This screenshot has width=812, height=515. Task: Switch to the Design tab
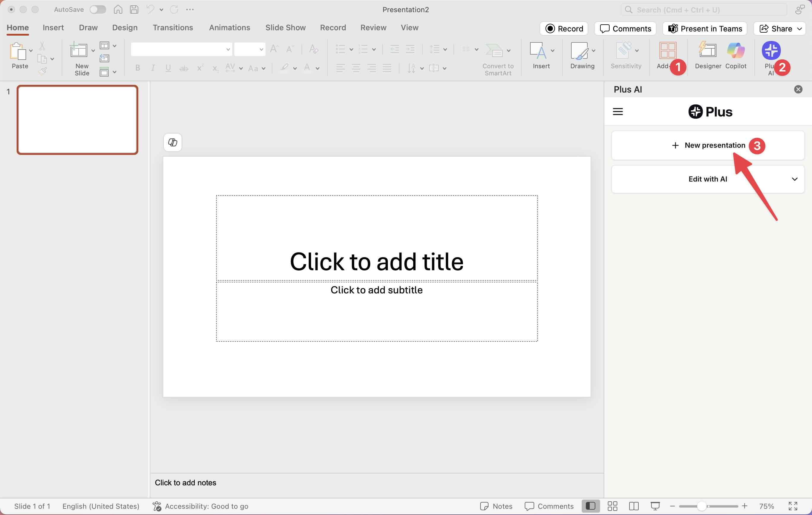[x=125, y=28]
